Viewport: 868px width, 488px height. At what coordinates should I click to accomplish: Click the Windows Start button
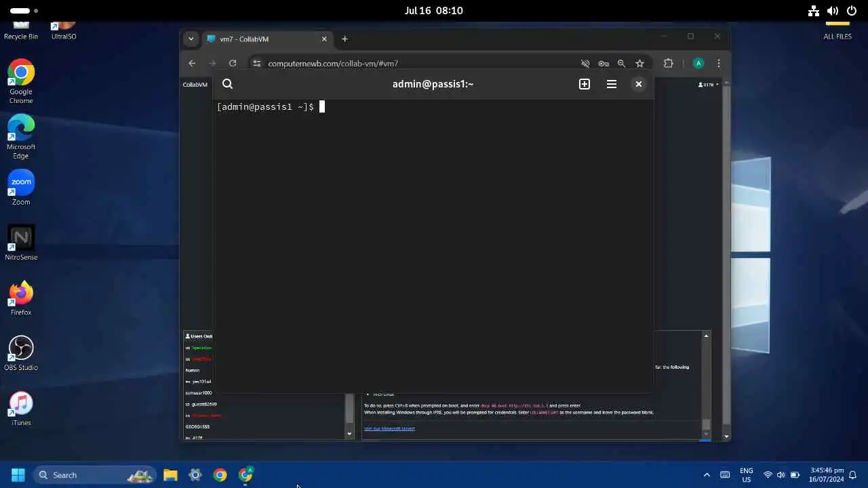[18, 475]
